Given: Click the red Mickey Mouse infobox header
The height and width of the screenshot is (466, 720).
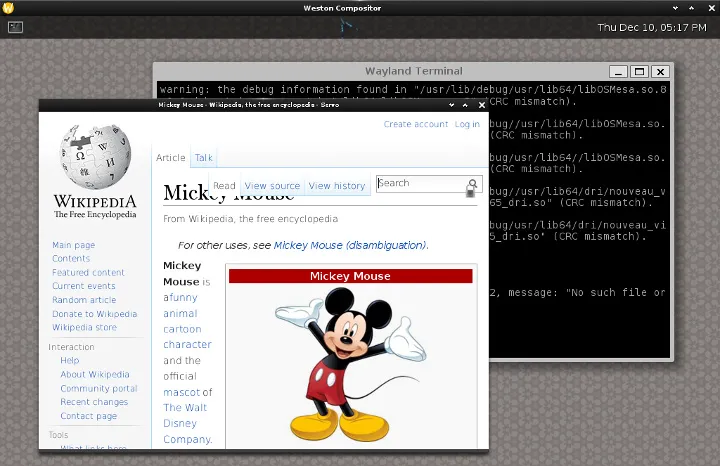Looking at the screenshot, I should (x=351, y=276).
